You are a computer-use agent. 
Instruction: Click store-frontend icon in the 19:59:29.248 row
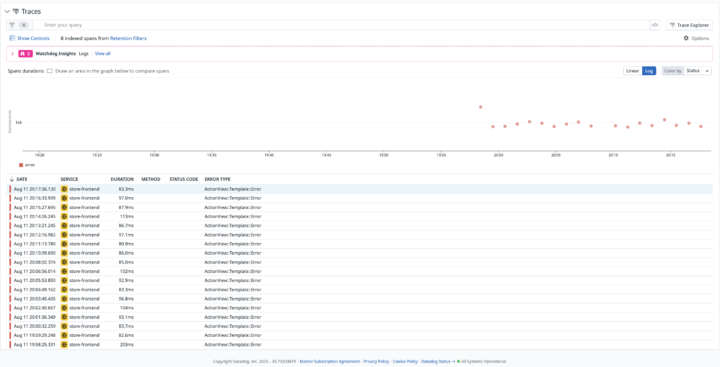[64, 335]
